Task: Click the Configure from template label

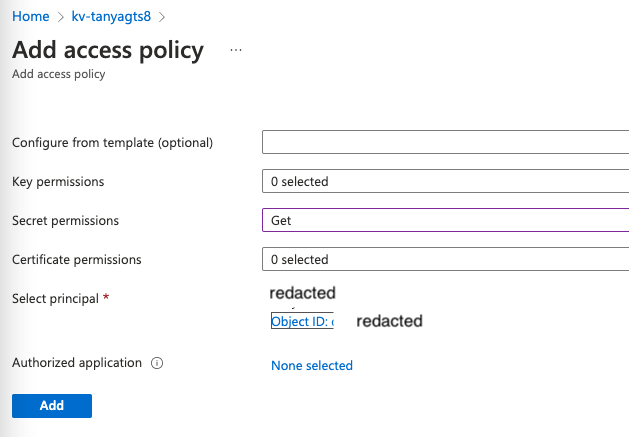Action: 113,143
